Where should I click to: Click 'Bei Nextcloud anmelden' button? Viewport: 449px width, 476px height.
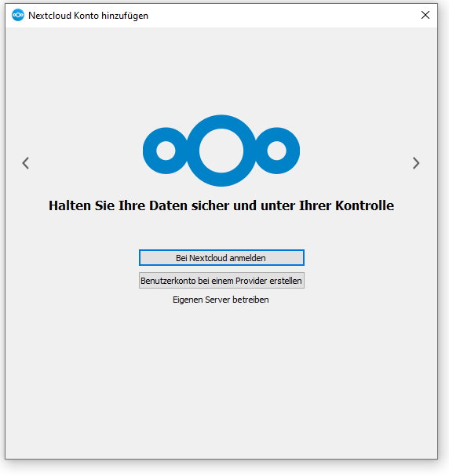[x=221, y=258]
